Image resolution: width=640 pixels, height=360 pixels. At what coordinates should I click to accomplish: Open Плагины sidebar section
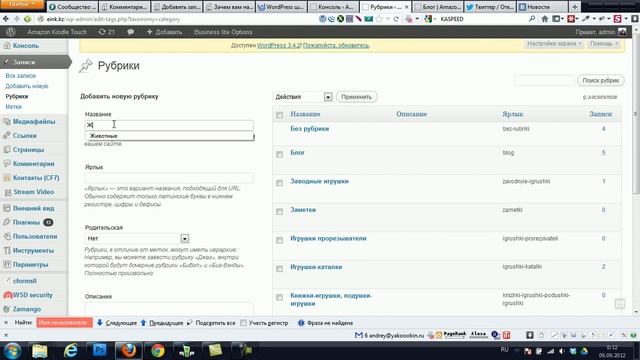26,222
